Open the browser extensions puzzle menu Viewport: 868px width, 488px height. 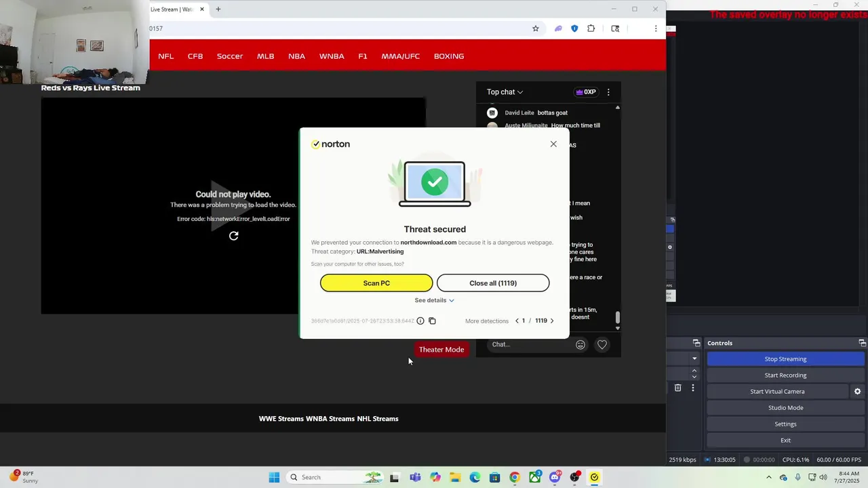[x=591, y=28]
